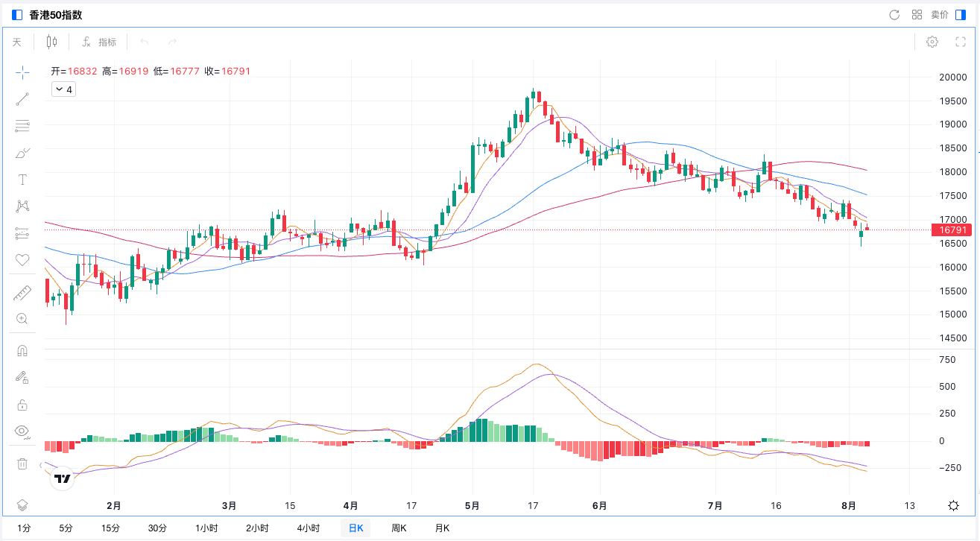The height and width of the screenshot is (541, 980).
Task: Toggle hide all drawings eye icon
Action: click(x=22, y=431)
